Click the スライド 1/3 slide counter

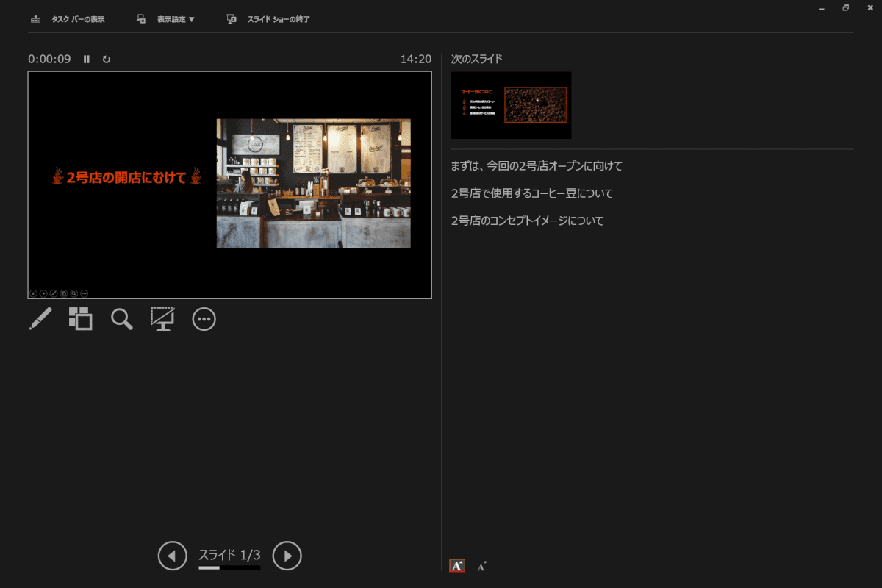pos(229,554)
